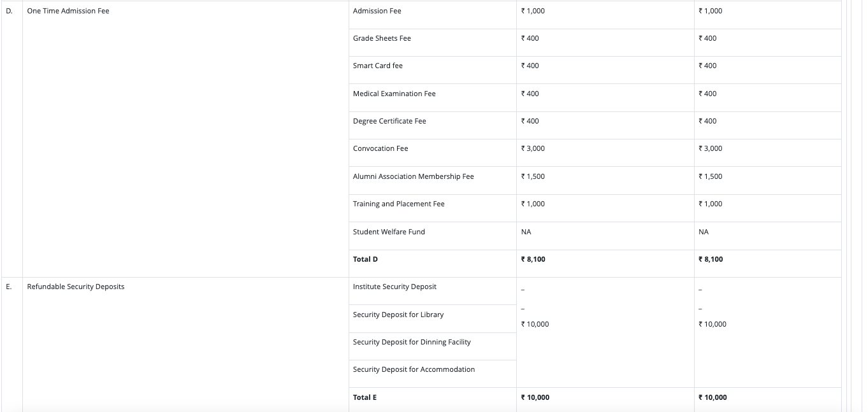
Task: Click the "Smart Card fee" row label
Action: pyautogui.click(x=377, y=66)
